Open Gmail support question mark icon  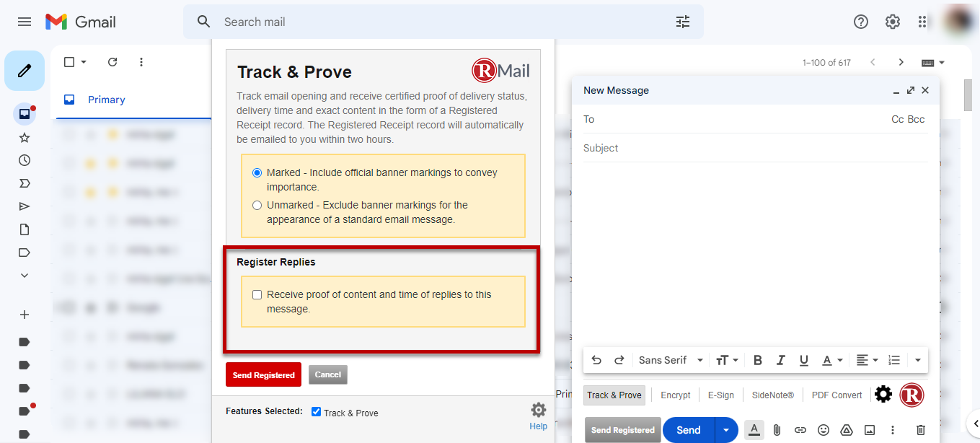coord(861,22)
